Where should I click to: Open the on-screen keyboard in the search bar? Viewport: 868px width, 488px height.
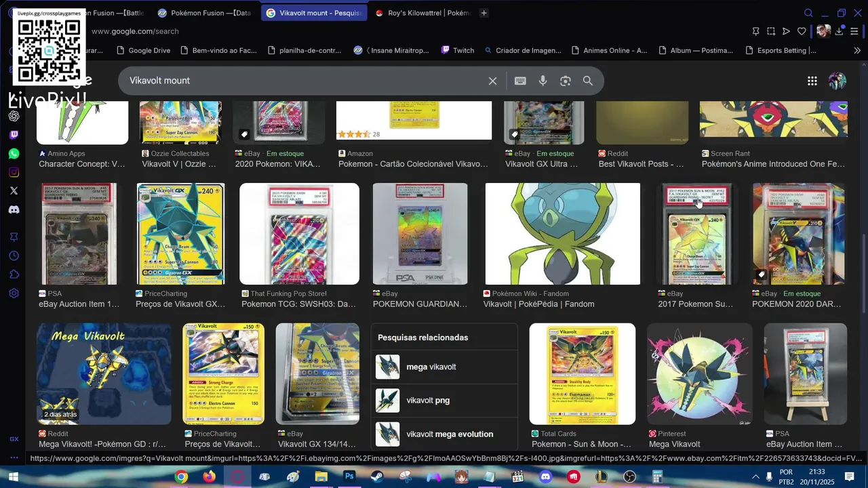tap(520, 81)
